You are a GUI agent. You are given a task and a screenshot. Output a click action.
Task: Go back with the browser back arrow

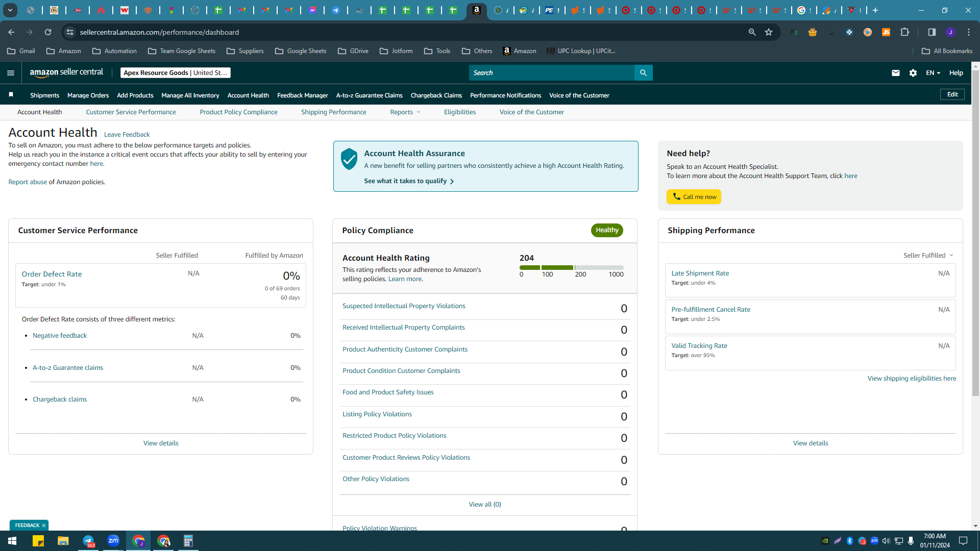pos(11,32)
